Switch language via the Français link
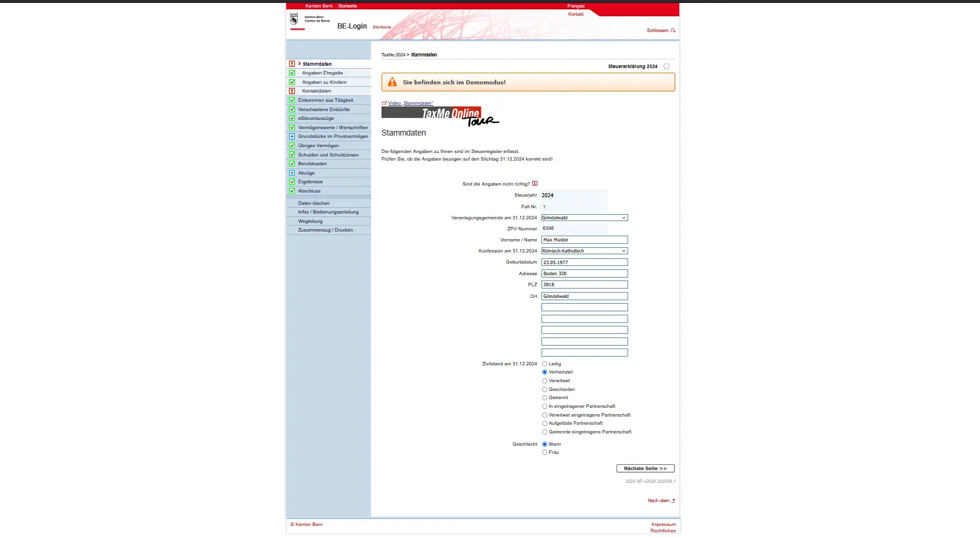 pos(576,6)
